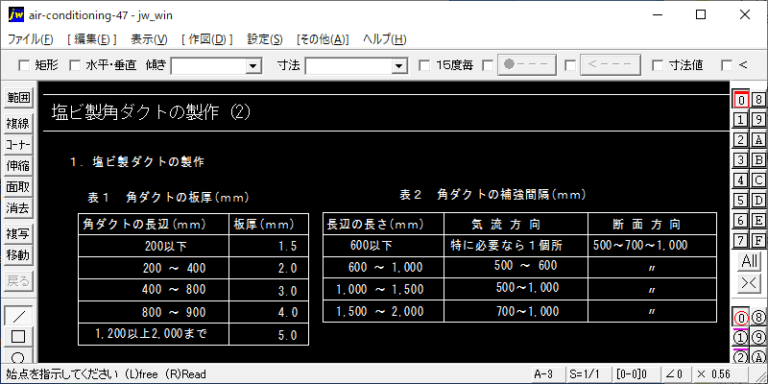
Task: Click the ●--- line-end button
Action: 527,65
